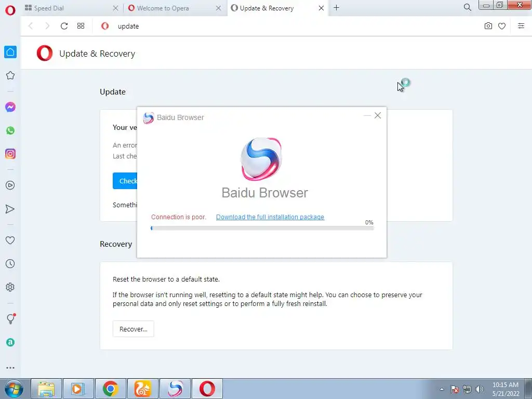This screenshot has width=532, height=399.
Task: Click large Baidu Browser logo
Action: [x=261, y=159]
